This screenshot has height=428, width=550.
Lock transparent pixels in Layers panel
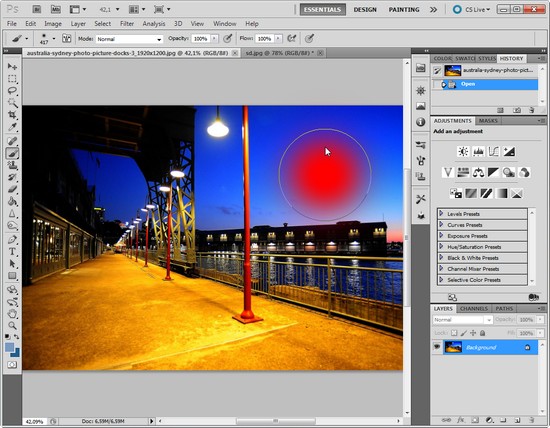[454, 333]
